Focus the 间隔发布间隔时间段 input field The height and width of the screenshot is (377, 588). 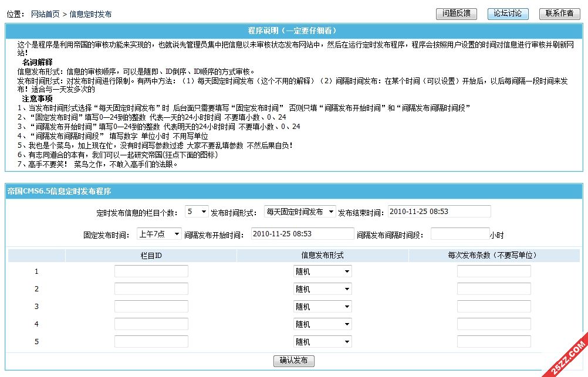pyautogui.click(x=460, y=234)
